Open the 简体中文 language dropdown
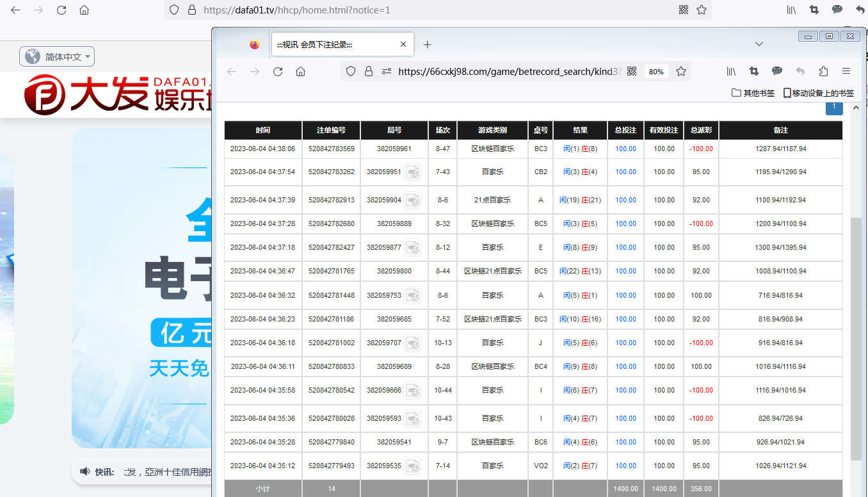The height and width of the screenshot is (497, 868). pyautogui.click(x=57, y=57)
